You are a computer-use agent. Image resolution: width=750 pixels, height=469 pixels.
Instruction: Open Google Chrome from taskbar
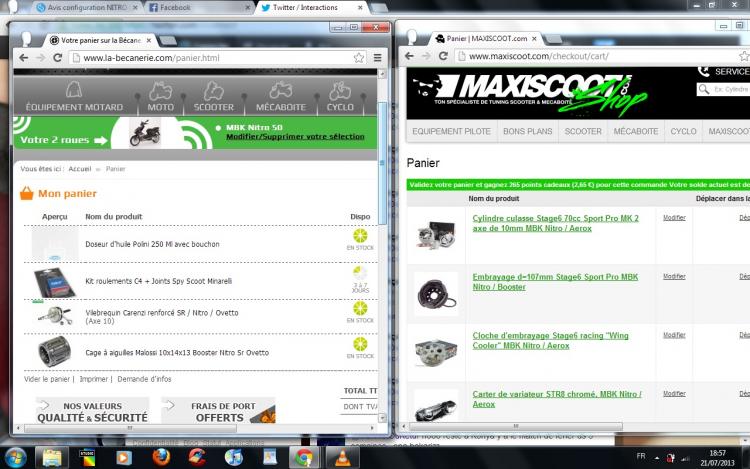[x=304, y=458]
